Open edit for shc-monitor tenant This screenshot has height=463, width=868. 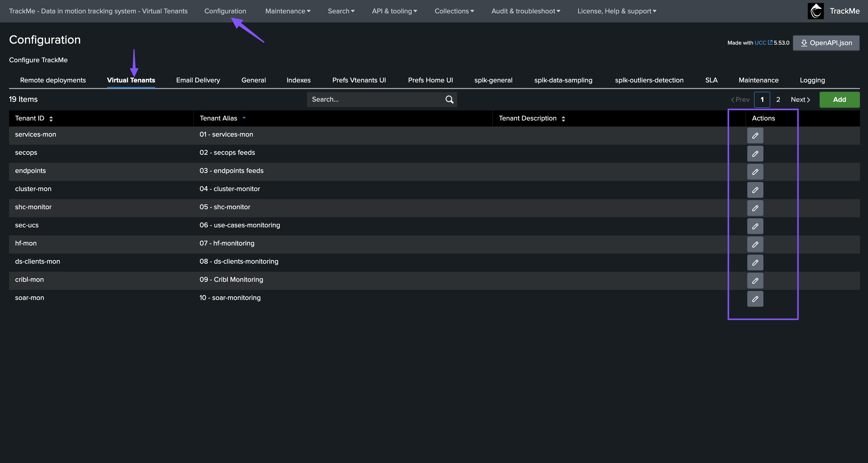(x=755, y=208)
